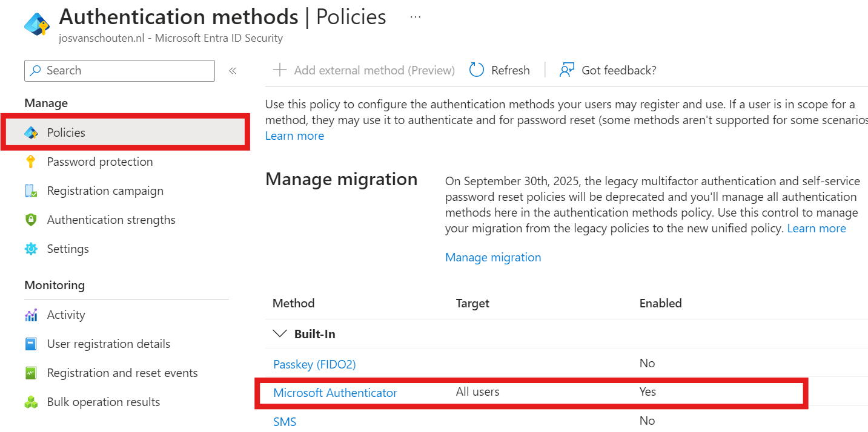Viewport: 868px width, 432px height.
Task: Open Microsoft Authenticator method
Action: pyautogui.click(x=335, y=393)
